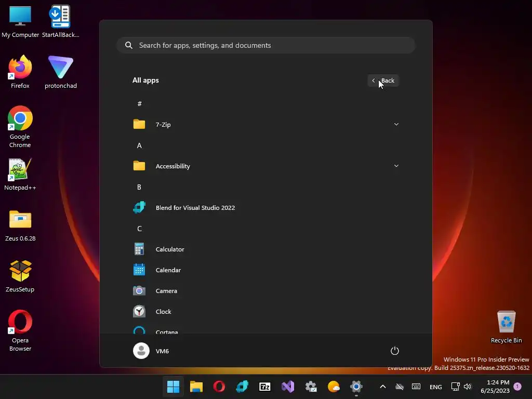Image resolution: width=532 pixels, height=399 pixels.
Task: Open the touch keyboard tray icon
Action: [x=416, y=387]
